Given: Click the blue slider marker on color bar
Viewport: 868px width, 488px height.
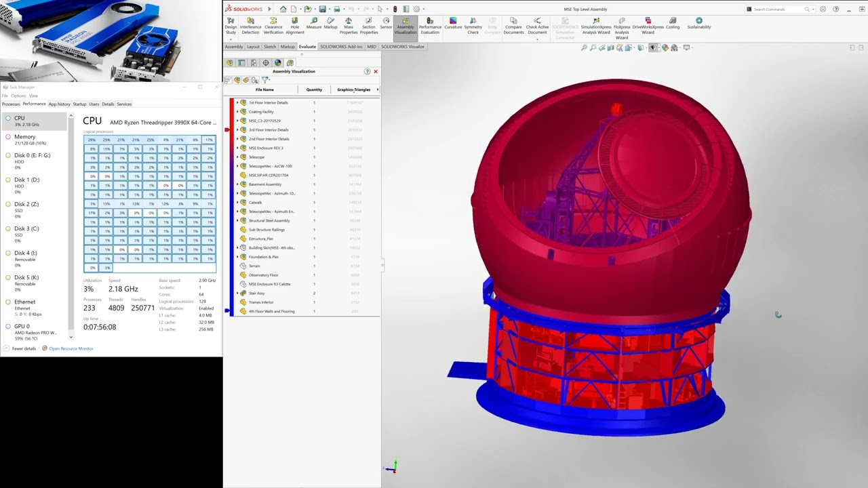Looking at the screenshot, I should [x=227, y=311].
